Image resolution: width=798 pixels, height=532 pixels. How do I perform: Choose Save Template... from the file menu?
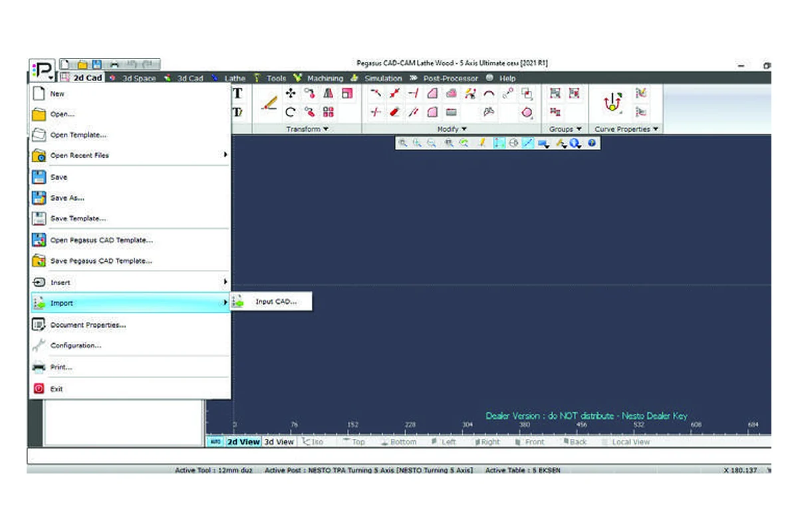click(130, 218)
